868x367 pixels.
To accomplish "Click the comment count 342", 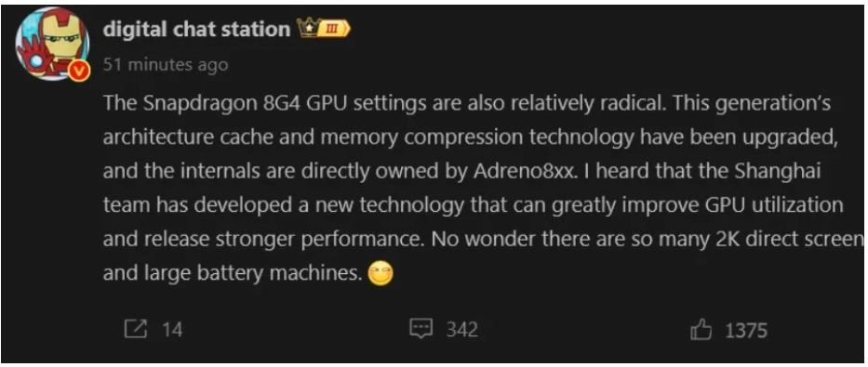I will coord(461,330).
